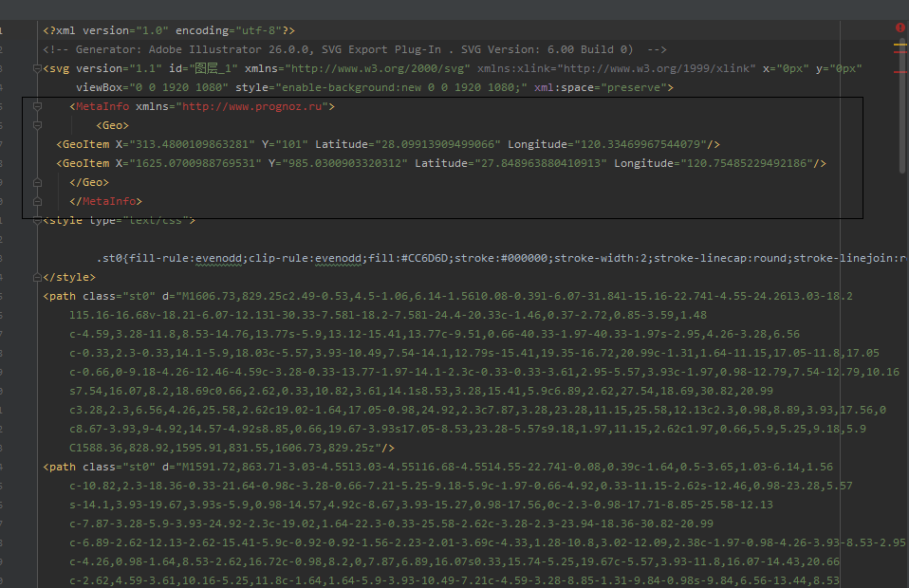Collapse the MetaInfo element fold marker
This screenshot has height=588, width=909.
38,106
